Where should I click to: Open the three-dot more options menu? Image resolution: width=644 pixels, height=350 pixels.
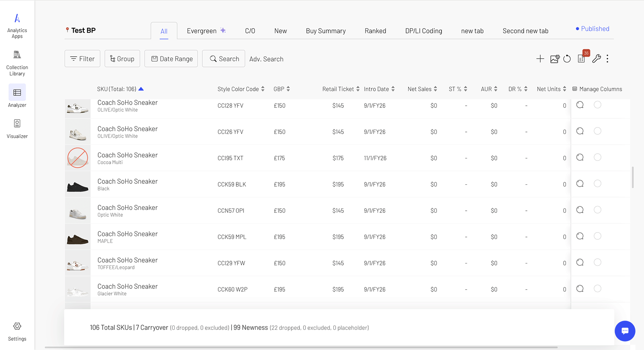[607, 59]
